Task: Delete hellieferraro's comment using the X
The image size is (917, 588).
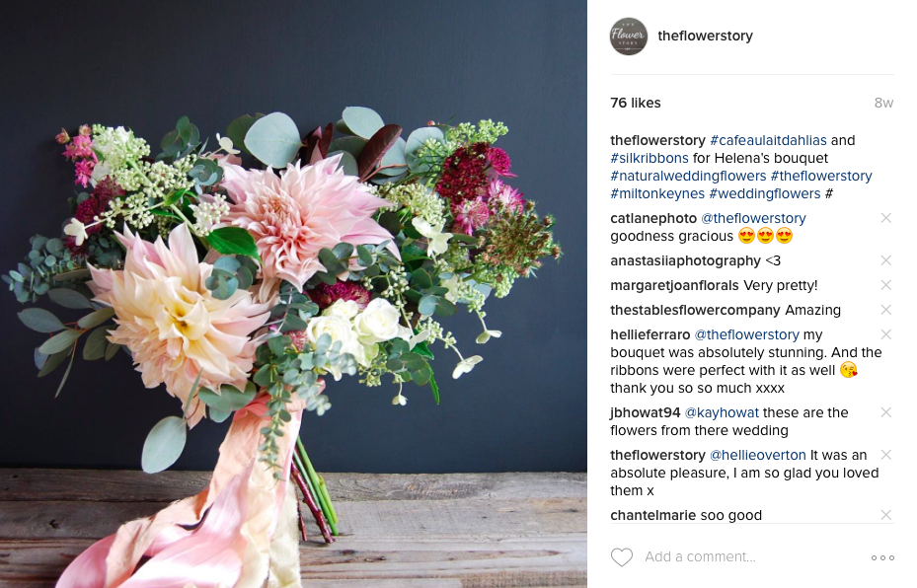Action: point(886,334)
